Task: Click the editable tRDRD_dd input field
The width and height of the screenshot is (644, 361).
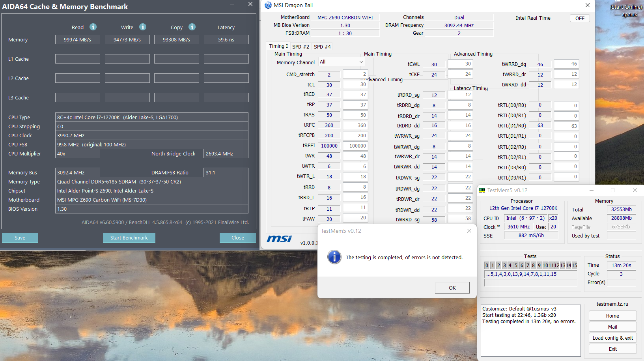Action: click(460, 125)
